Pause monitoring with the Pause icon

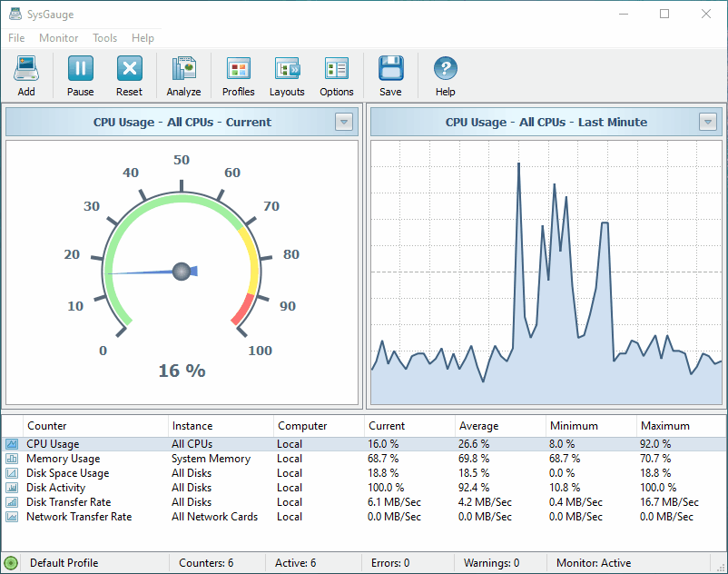coord(80,68)
